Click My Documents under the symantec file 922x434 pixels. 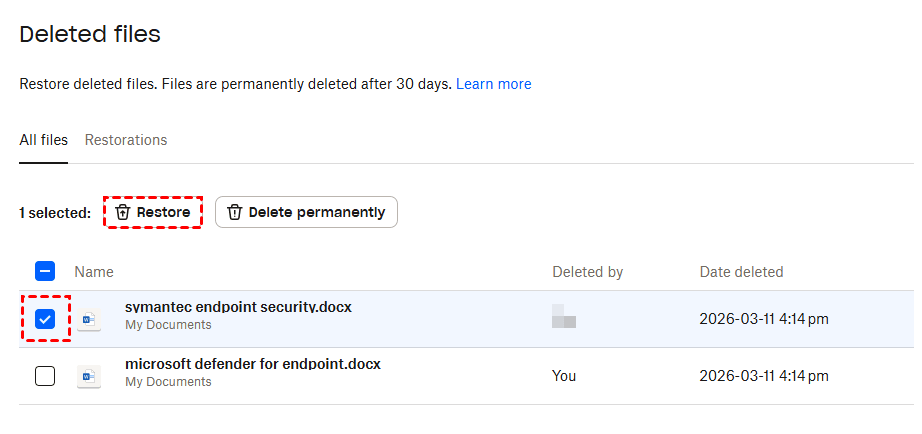168,325
